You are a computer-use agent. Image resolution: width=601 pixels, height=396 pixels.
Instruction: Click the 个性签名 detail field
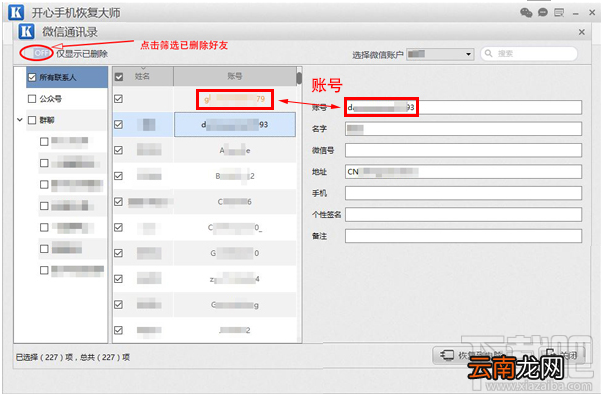pyautogui.click(x=463, y=215)
